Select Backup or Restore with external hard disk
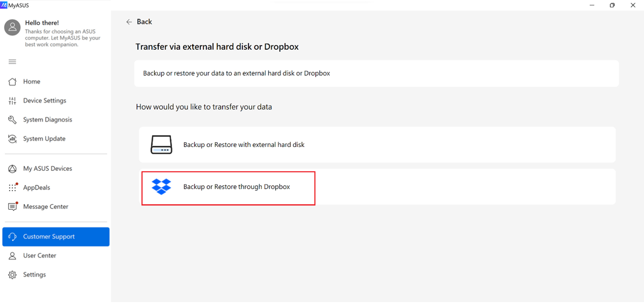 244,145
